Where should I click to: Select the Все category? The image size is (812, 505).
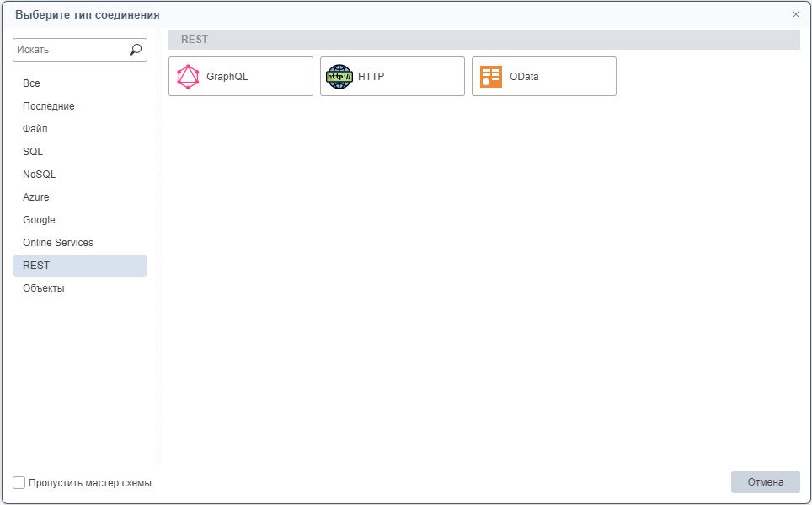[x=31, y=83]
